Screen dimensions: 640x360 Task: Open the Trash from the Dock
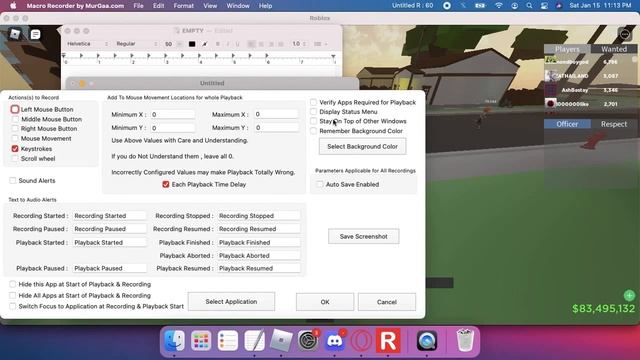tap(464, 340)
